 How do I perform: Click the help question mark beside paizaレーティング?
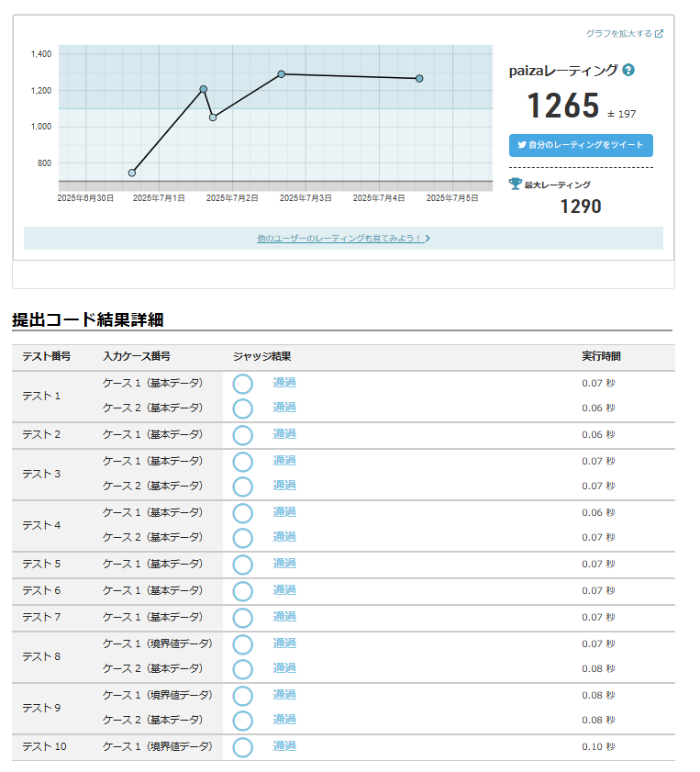coord(628,70)
